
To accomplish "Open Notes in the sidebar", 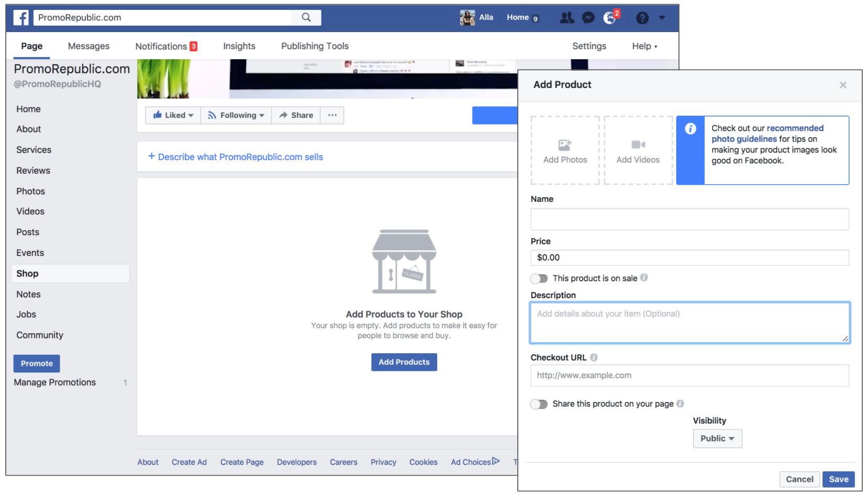I will pyautogui.click(x=28, y=294).
